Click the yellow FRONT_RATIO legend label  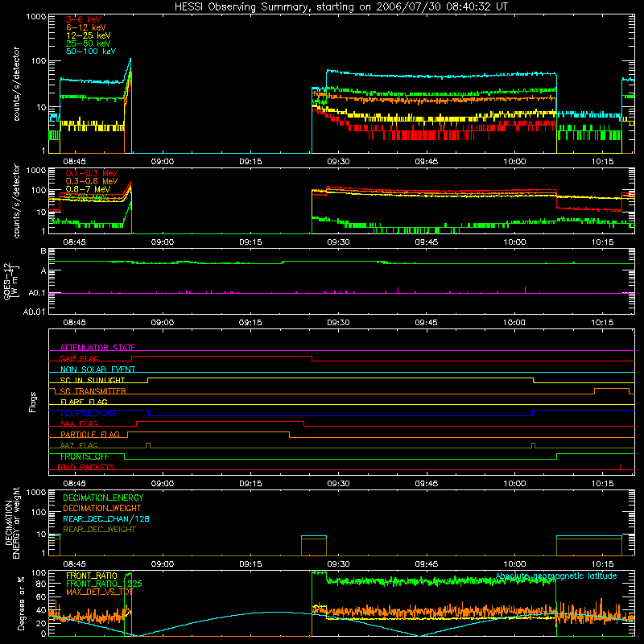coord(92,576)
